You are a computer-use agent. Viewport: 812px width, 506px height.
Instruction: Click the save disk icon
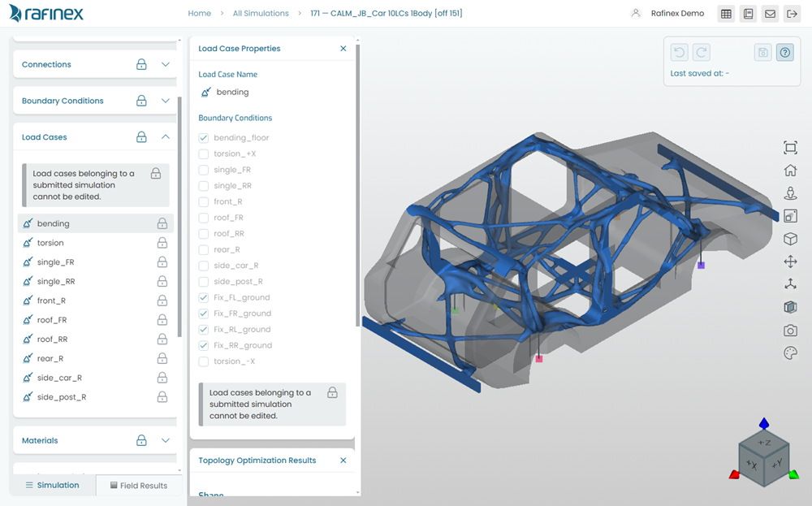(762, 52)
